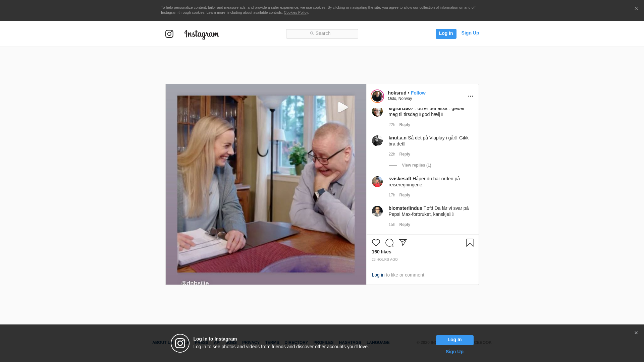Screen dimensions: 644x362
Task: Open the hoksrud username link
Action: 397,93
